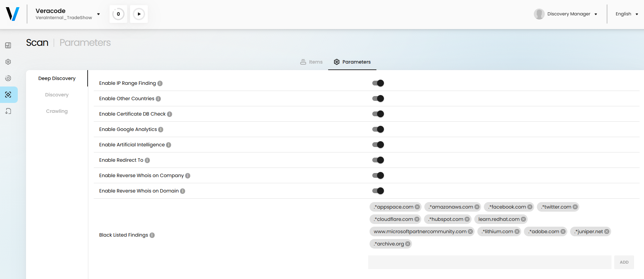Expand the Veracode organization dropdown arrow

click(99, 14)
